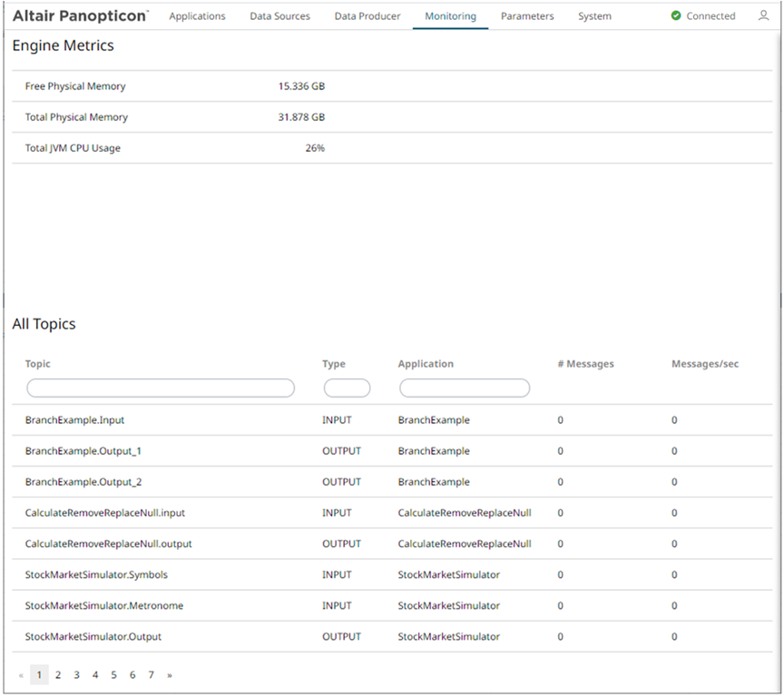Open the System tab
The image size is (784, 697).
pyautogui.click(x=594, y=16)
